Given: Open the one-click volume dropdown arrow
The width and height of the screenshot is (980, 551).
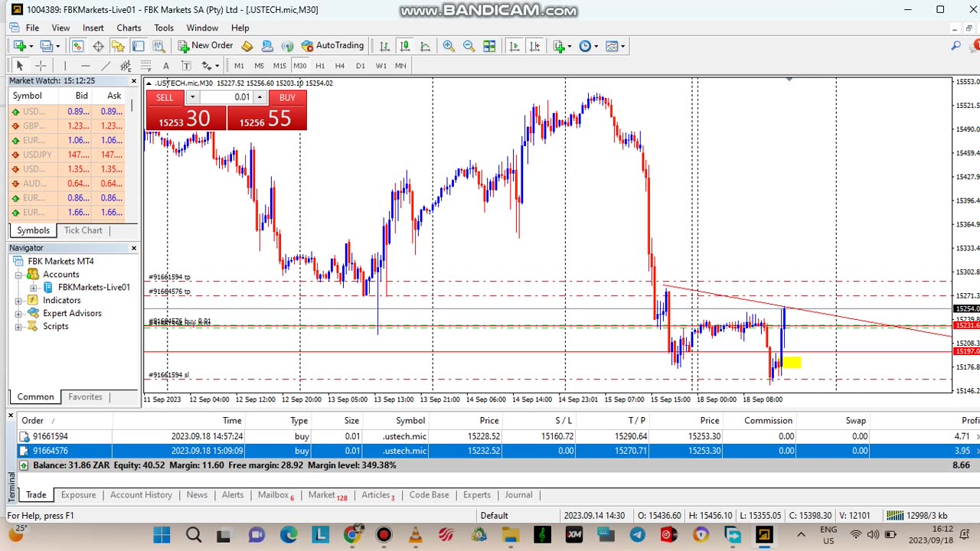Looking at the screenshot, I should tap(192, 97).
